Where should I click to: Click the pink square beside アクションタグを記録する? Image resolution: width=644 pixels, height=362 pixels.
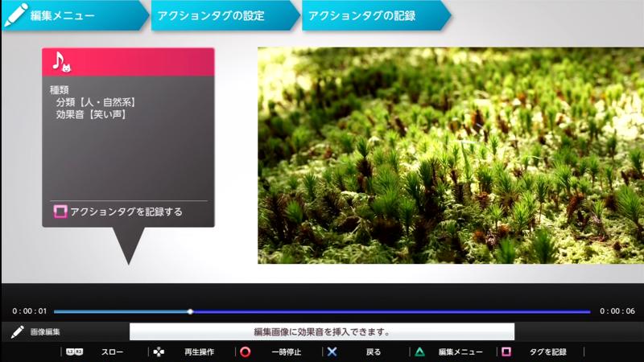pyautogui.click(x=60, y=212)
